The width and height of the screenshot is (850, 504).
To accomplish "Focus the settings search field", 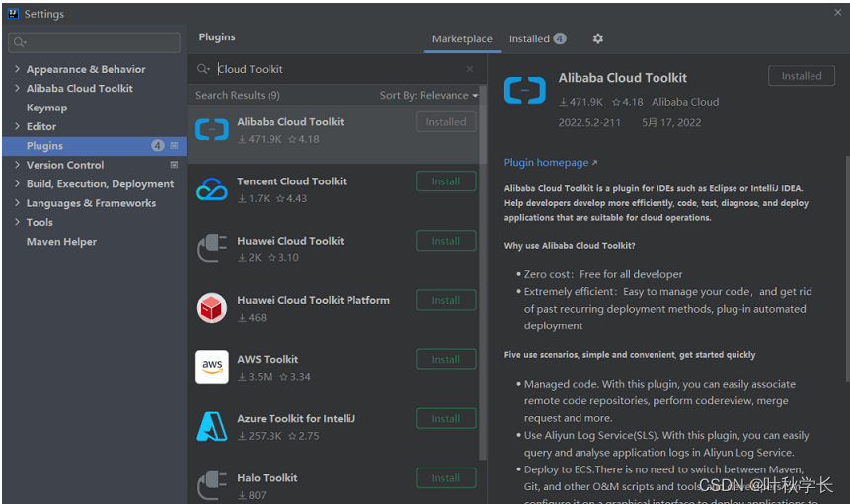I will coord(95,42).
